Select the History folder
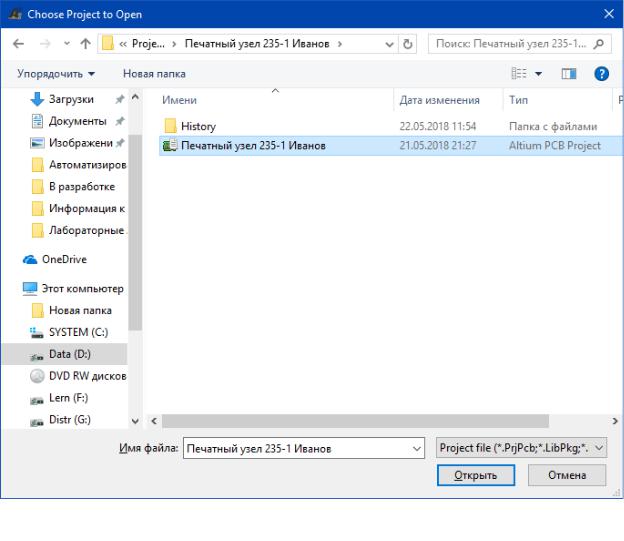Screen dimensions: 624x541 pyautogui.click(x=198, y=127)
